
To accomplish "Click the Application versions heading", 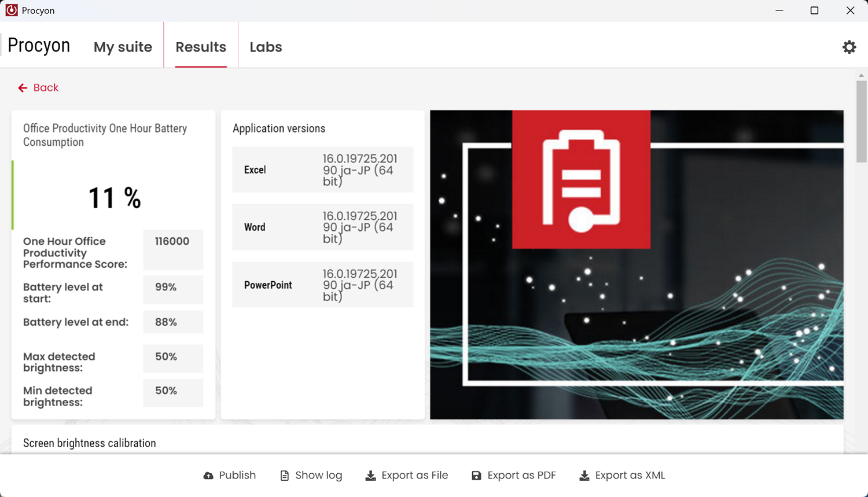I will click(279, 128).
